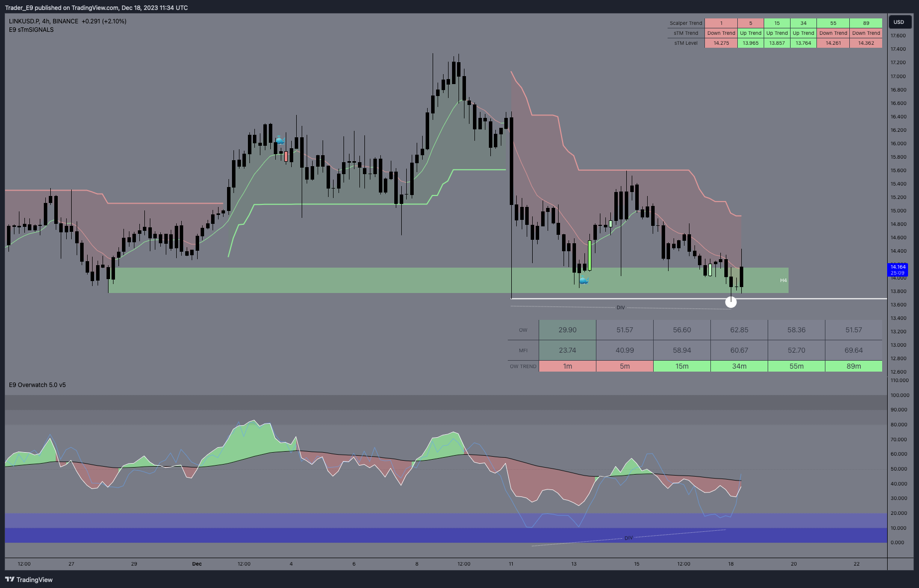The image size is (919, 588).
Task: Select the MFI value 23.74
Action: (568, 350)
